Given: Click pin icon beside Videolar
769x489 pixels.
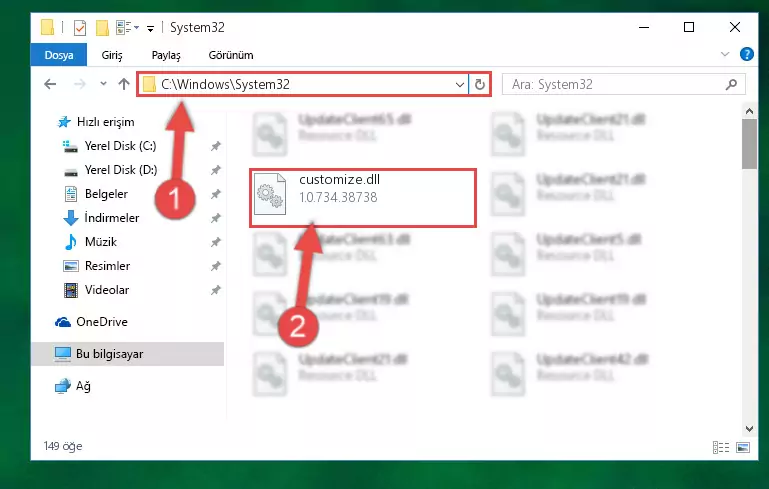Looking at the screenshot, I should click(x=215, y=290).
